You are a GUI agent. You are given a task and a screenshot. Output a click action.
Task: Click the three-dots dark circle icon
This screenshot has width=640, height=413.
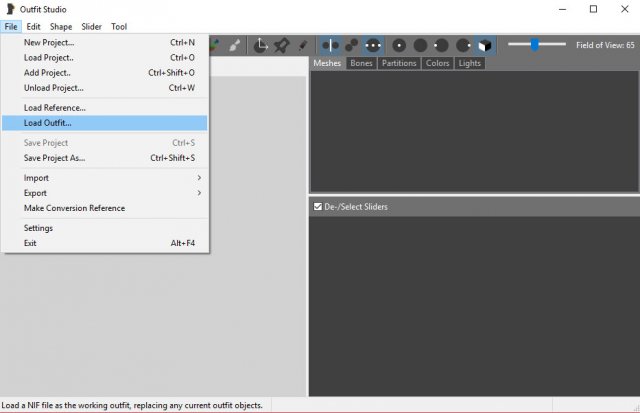[x=373, y=45]
